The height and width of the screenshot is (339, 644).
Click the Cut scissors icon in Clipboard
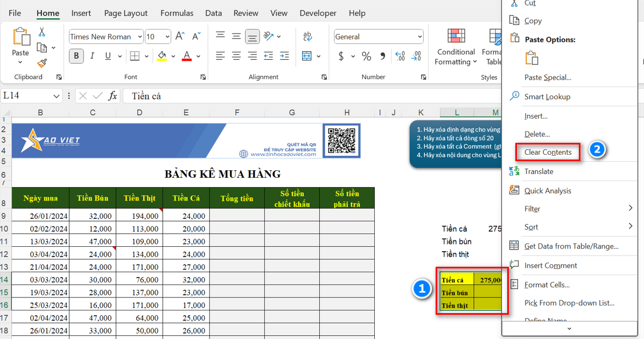tap(42, 32)
